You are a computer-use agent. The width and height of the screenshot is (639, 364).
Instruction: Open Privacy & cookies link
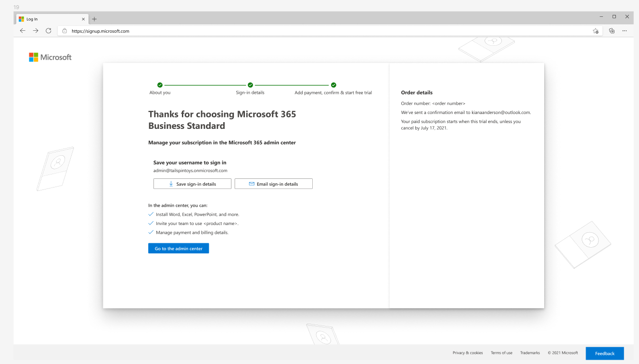(468, 353)
